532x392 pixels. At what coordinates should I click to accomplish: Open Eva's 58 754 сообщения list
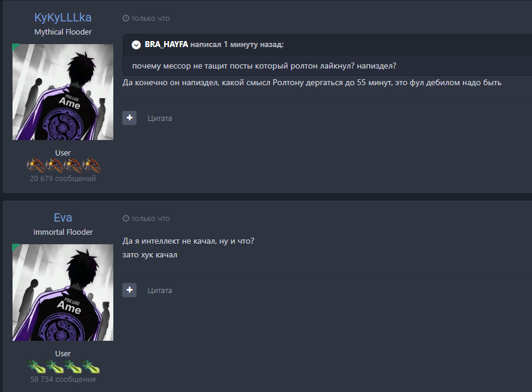pos(63,379)
